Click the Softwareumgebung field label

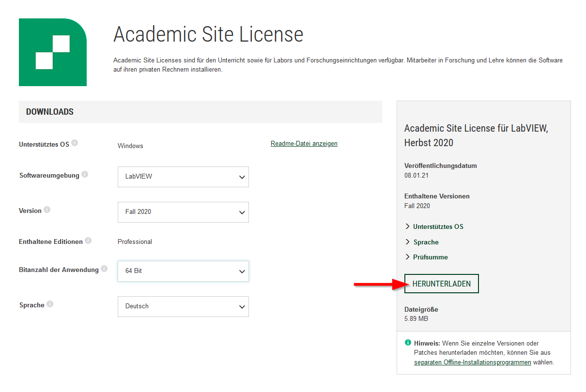coord(49,175)
